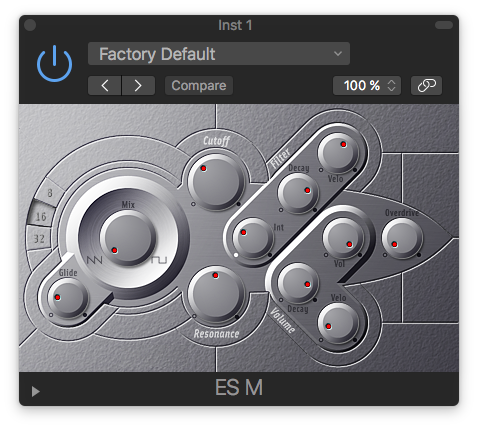The width and height of the screenshot is (478, 429).
Task: Click the Cutoff knob
Action: point(216,182)
